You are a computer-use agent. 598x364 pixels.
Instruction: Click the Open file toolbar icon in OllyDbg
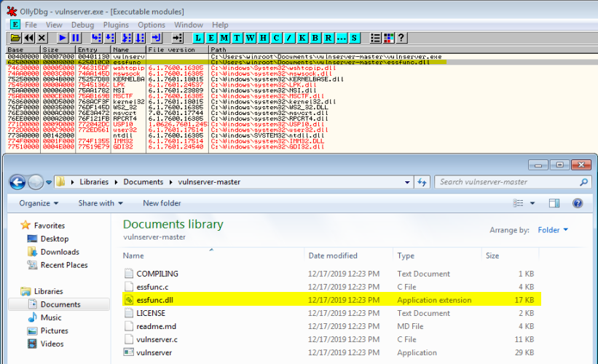[15, 38]
